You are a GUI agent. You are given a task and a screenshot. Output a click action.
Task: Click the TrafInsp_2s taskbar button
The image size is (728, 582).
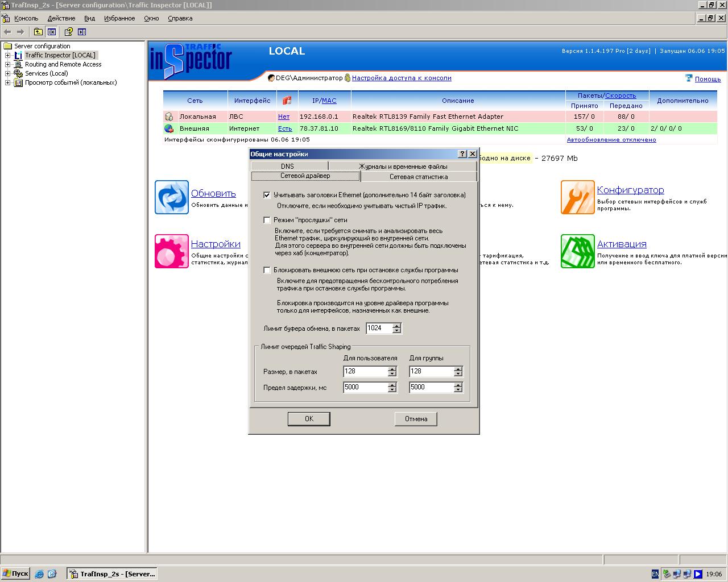(x=112, y=574)
